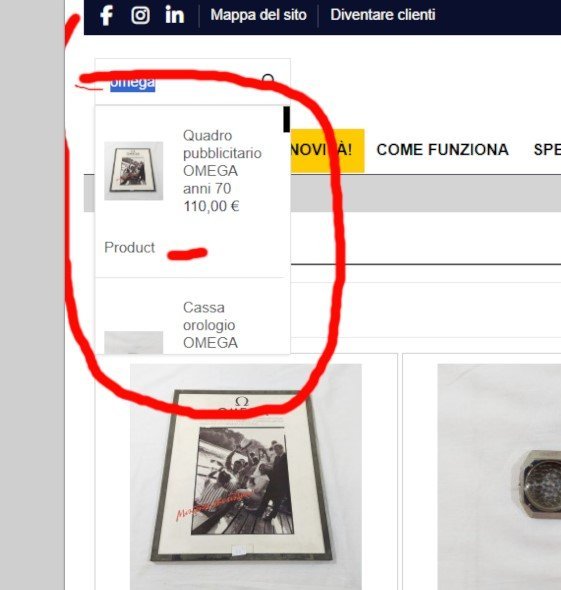Click the 110,00 € price in suggestions

211,206
